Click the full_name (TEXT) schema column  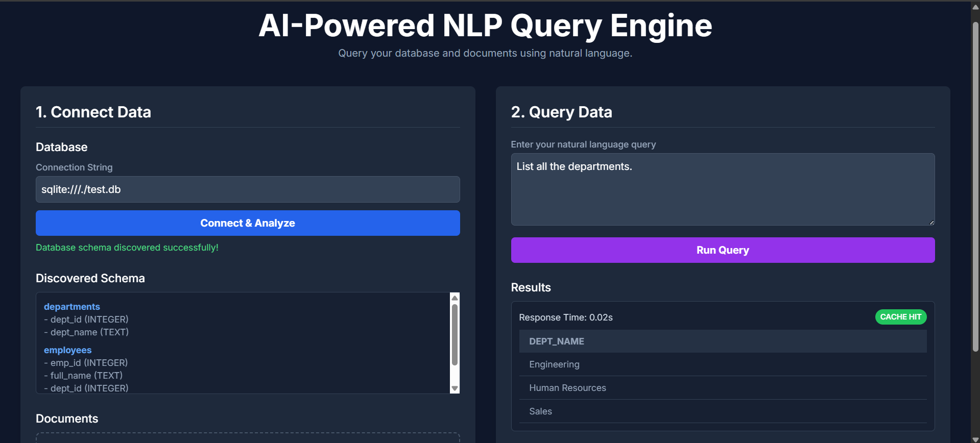pos(83,376)
